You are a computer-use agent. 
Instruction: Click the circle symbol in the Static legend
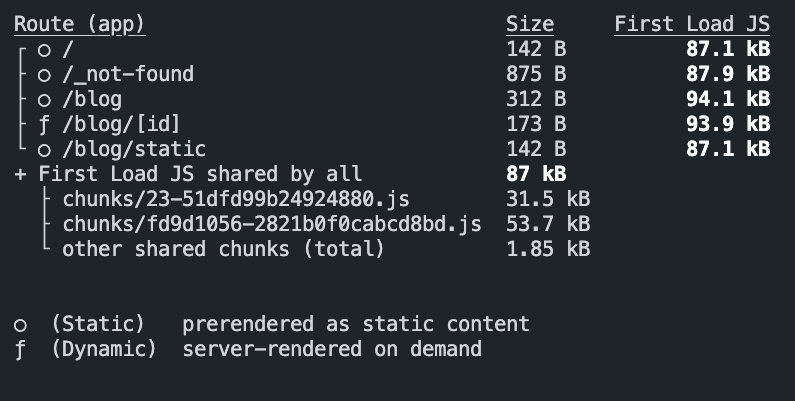point(20,325)
